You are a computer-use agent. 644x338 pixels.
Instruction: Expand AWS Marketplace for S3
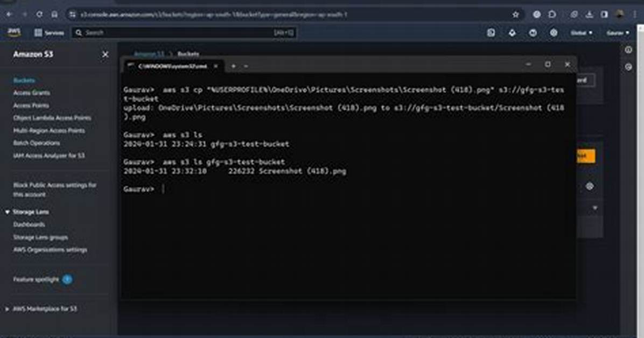[7, 309]
